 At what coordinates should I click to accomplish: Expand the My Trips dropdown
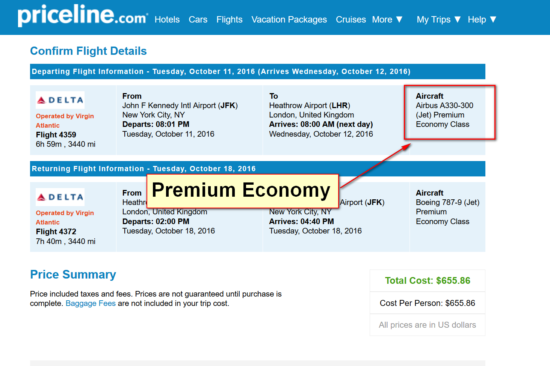(438, 20)
